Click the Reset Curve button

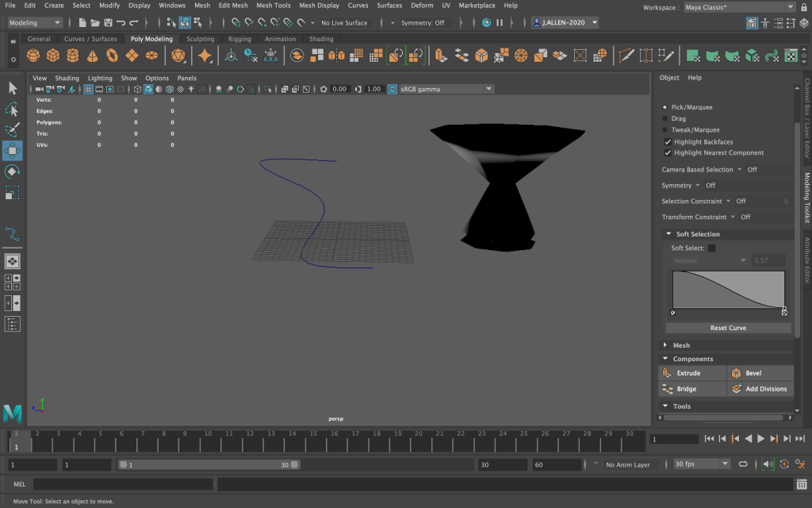click(x=727, y=328)
